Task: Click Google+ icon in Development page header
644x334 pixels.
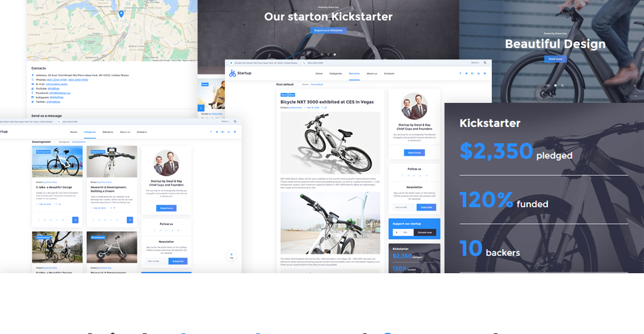Action: [x=223, y=132]
